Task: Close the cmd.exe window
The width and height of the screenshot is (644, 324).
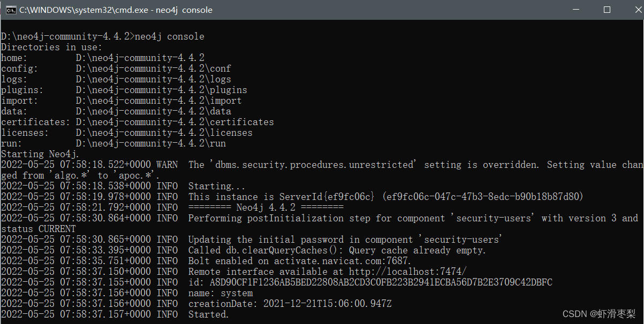Action: click(632, 10)
